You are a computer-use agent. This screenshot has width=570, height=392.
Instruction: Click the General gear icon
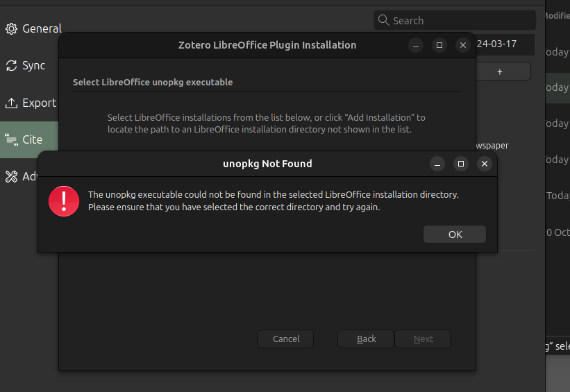[11, 29]
